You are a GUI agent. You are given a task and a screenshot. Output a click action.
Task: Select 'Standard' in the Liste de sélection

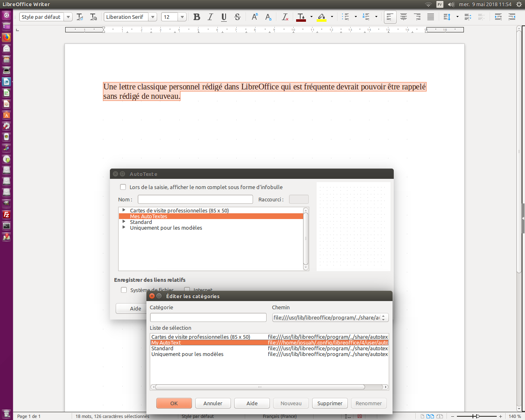[269, 348]
